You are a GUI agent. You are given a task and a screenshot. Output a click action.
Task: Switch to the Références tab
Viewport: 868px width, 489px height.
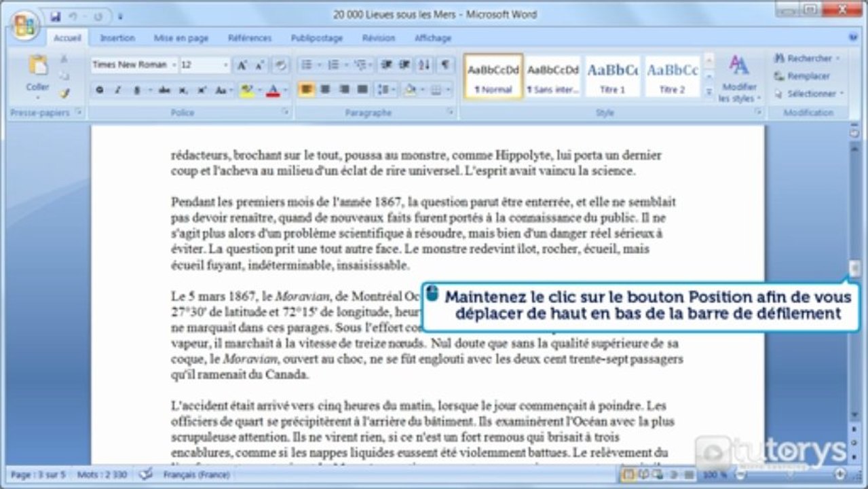(250, 38)
